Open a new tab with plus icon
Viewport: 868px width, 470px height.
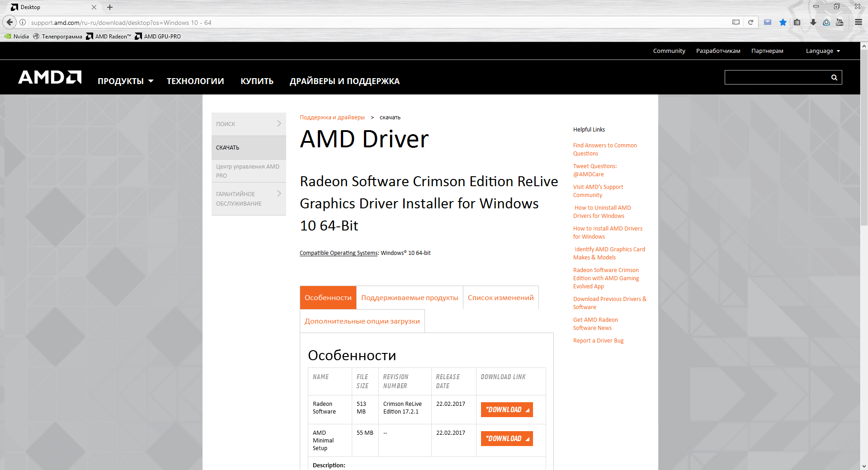click(110, 7)
